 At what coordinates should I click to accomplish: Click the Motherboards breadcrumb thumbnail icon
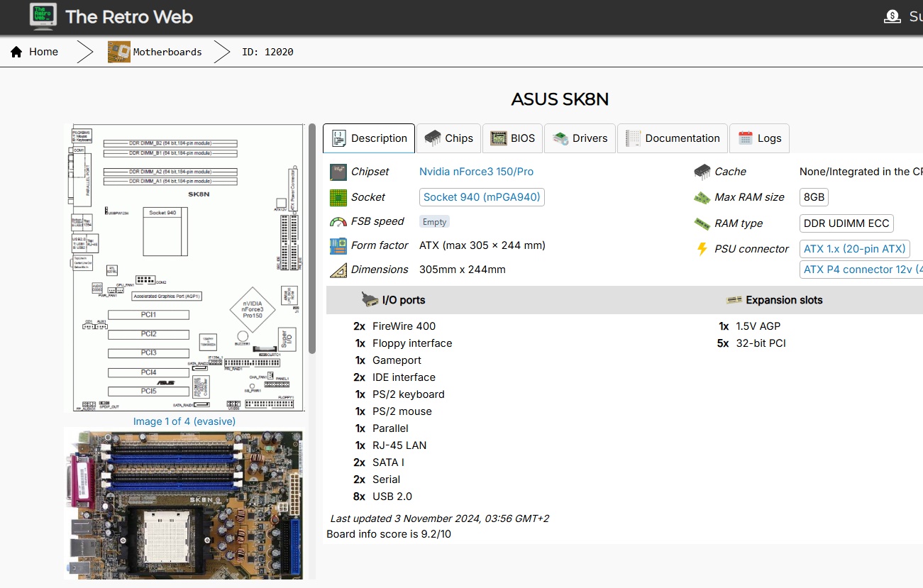tap(119, 52)
